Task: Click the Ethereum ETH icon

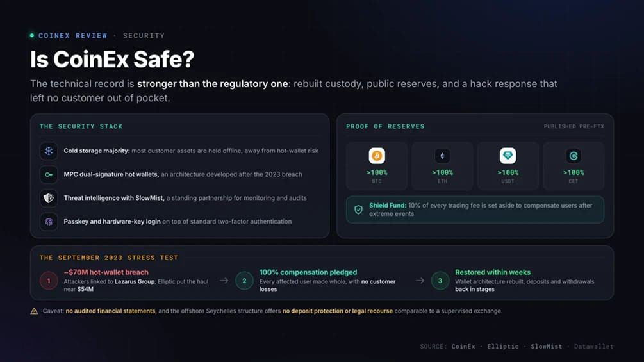Action: 442,156
